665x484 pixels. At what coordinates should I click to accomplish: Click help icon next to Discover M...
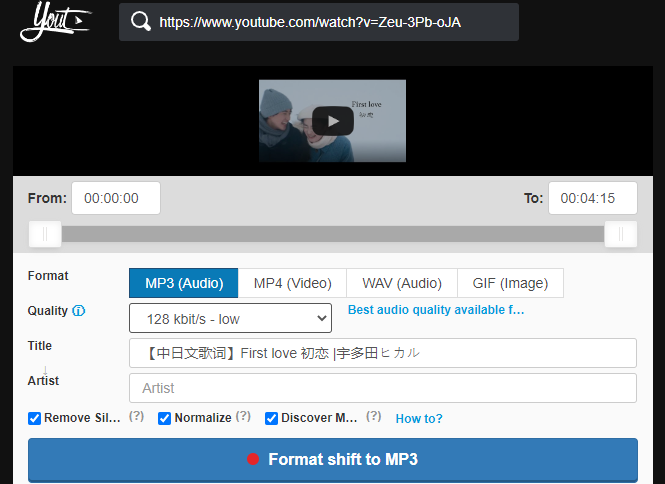point(374,417)
